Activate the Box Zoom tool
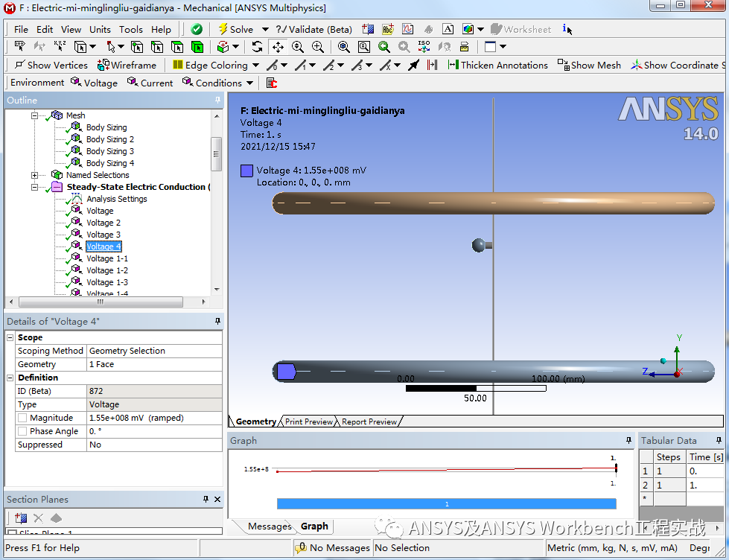The width and height of the screenshot is (729, 560). click(x=318, y=47)
